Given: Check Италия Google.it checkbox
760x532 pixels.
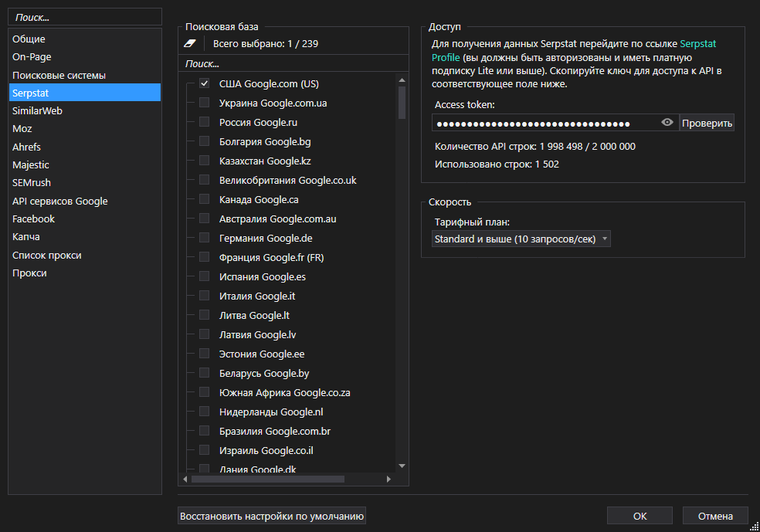Looking at the screenshot, I should (x=204, y=296).
